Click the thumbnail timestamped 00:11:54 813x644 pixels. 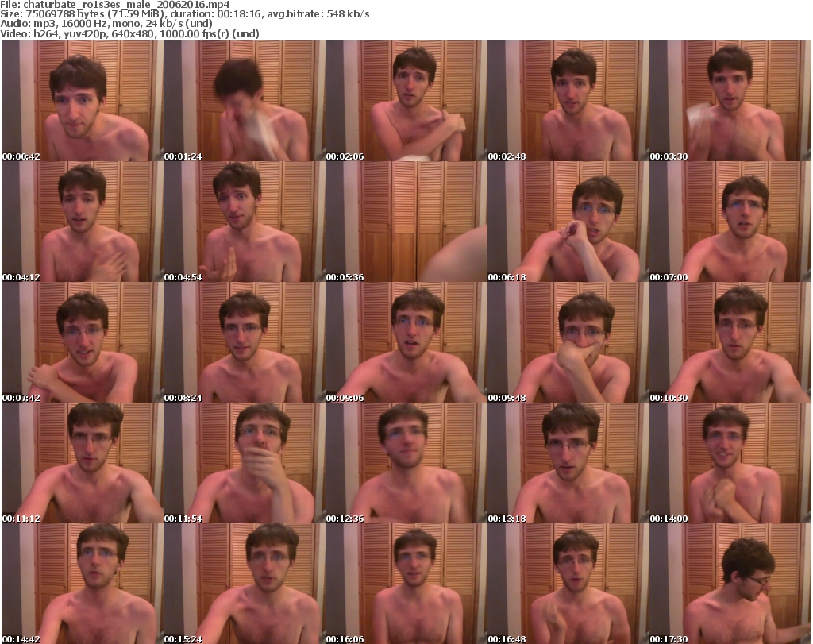245,464
